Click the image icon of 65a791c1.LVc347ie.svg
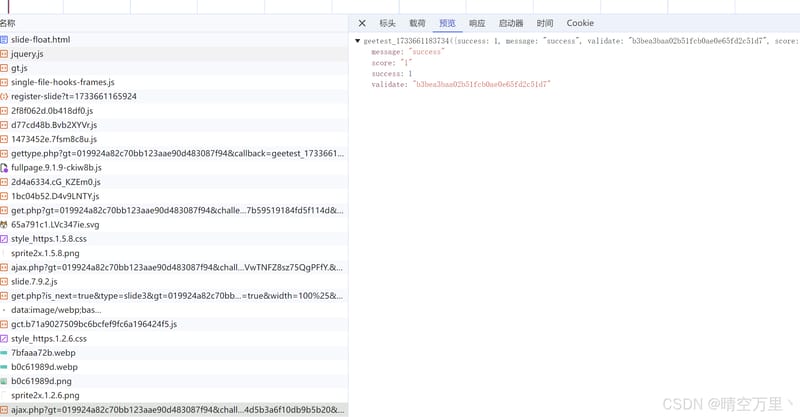 4,225
